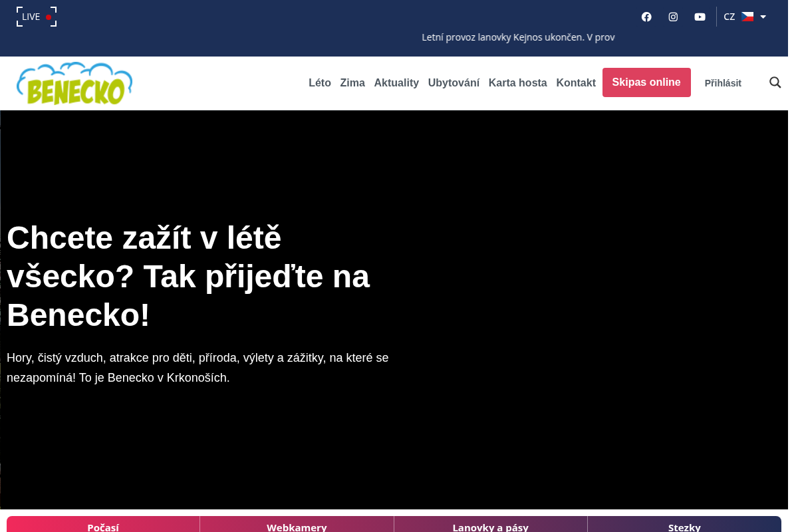Go to Aktuality in navigation
The width and height of the screenshot is (798, 532).
coord(396,83)
